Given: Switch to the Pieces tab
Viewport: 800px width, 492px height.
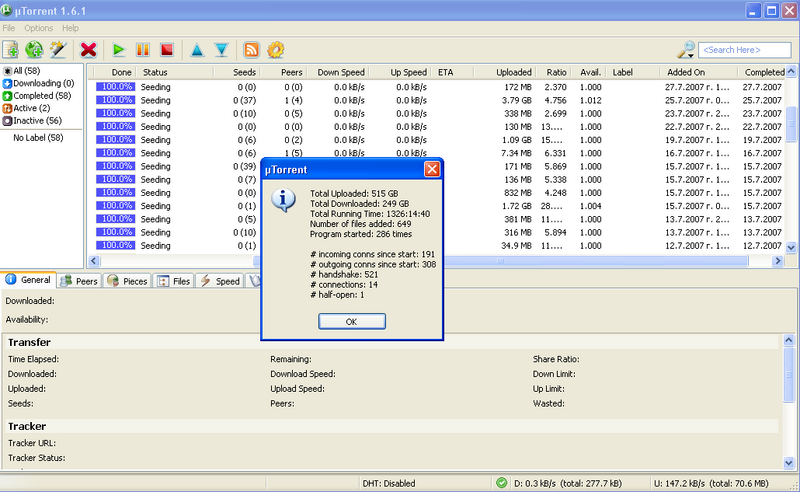Looking at the screenshot, I should (x=128, y=281).
